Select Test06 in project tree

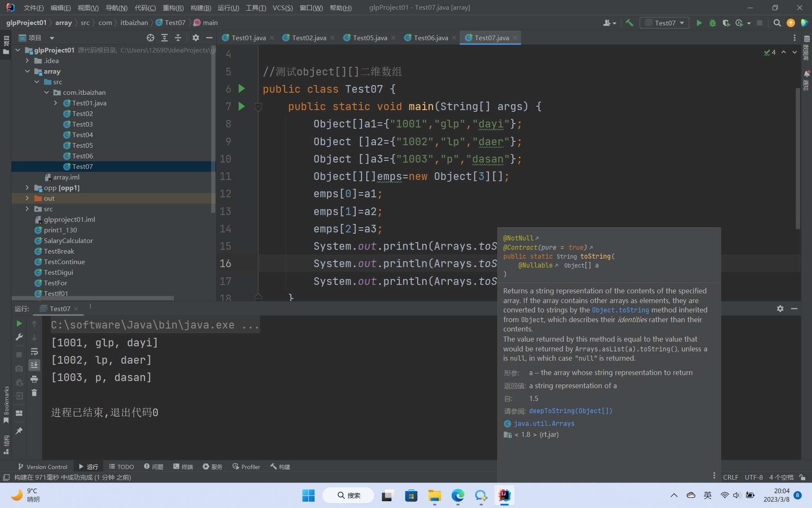(x=82, y=156)
